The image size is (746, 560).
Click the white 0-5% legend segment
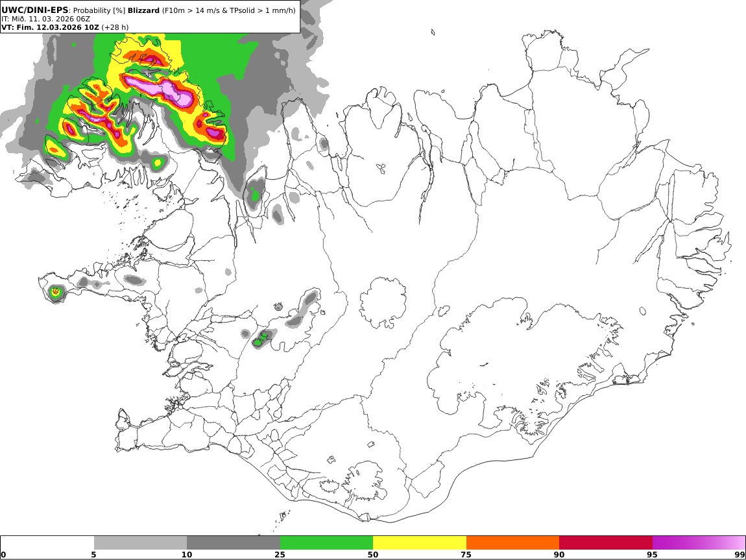coord(47,543)
